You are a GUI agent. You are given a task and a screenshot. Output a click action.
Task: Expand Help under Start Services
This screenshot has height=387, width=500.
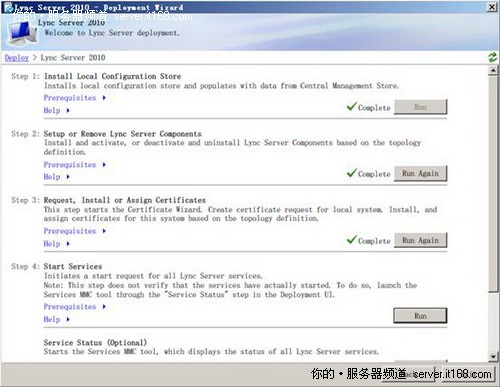[x=57, y=319]
